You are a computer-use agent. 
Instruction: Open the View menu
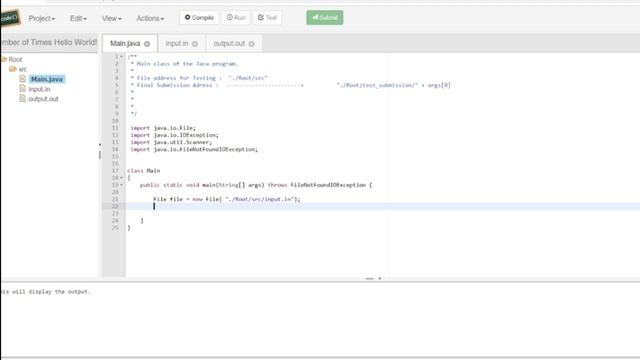[x=111, y=18]
